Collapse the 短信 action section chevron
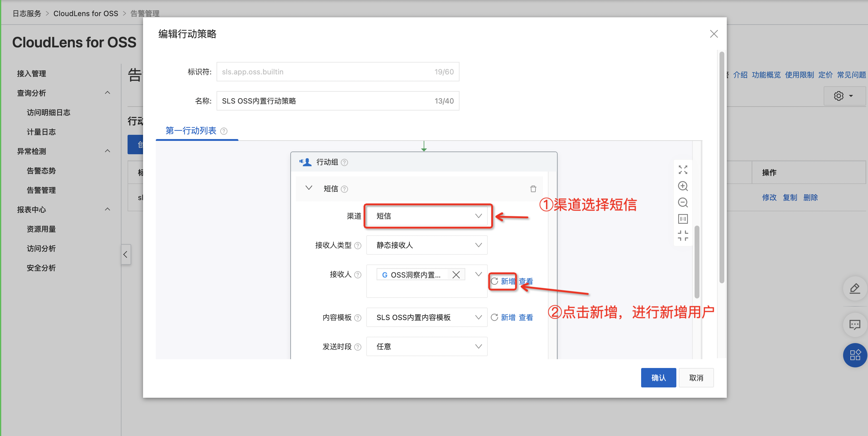 pyautogui.click(x=309, y=188)
